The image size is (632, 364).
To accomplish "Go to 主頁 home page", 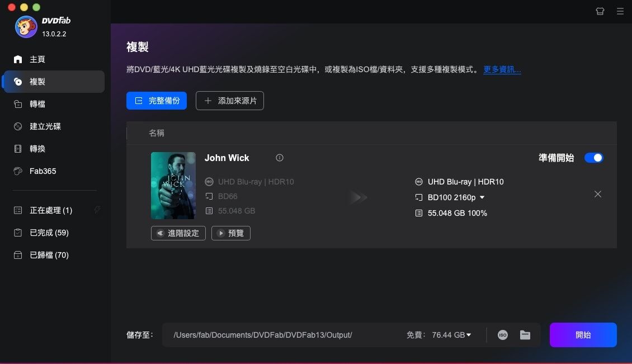I will tap(54, 59).
